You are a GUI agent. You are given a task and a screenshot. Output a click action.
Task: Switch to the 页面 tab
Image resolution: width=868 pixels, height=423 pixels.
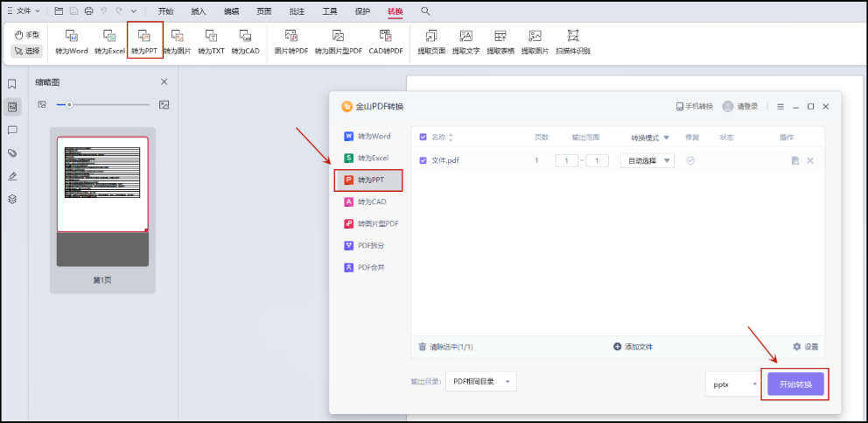264,11
